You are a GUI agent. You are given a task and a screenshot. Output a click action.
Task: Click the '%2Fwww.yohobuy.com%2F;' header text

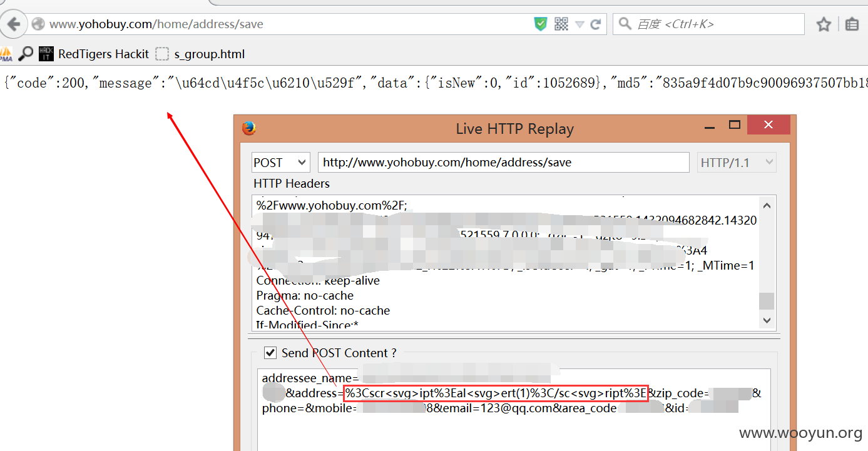click(x=332, y=205)
